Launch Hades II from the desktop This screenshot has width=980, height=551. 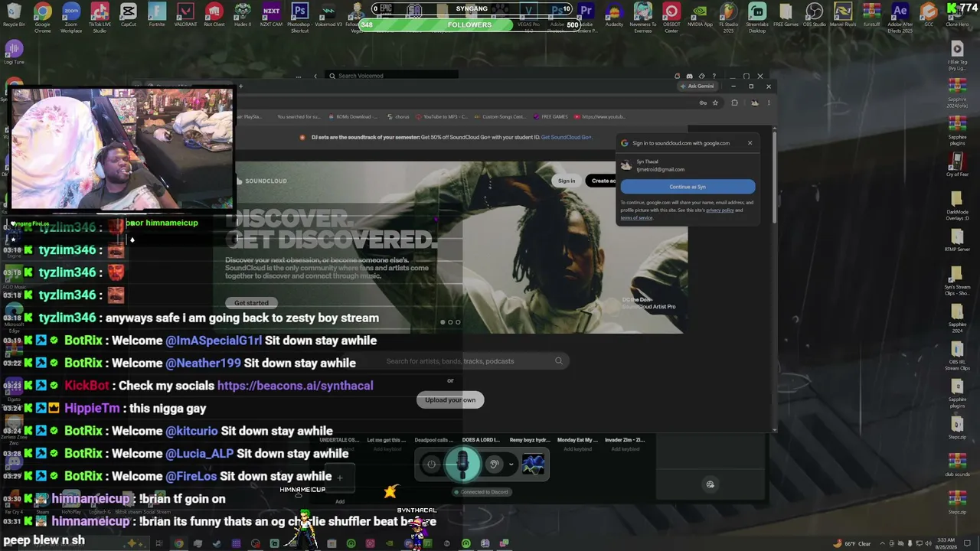tap(243, 14)
